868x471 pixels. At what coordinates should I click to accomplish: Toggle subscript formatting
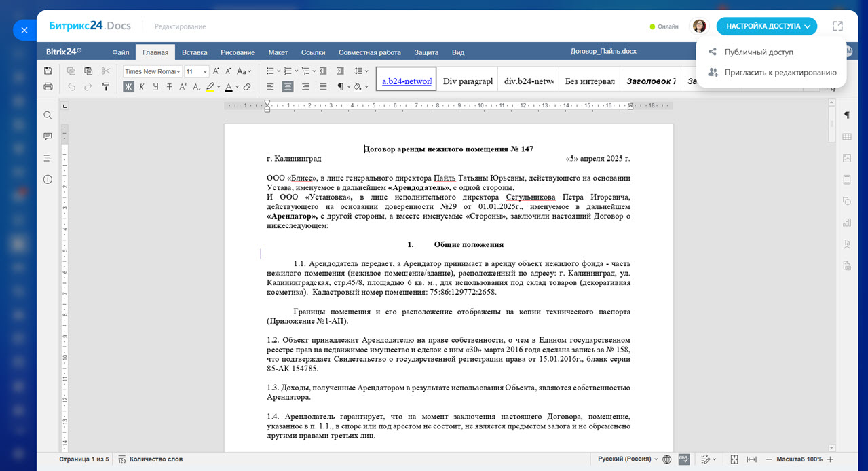[196, 86]
